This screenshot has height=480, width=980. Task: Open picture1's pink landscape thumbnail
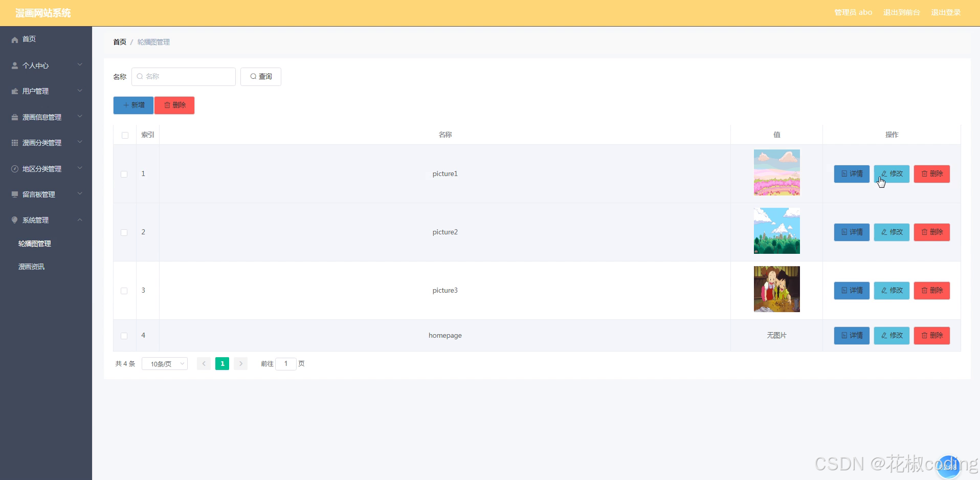(x=776, y=172)
